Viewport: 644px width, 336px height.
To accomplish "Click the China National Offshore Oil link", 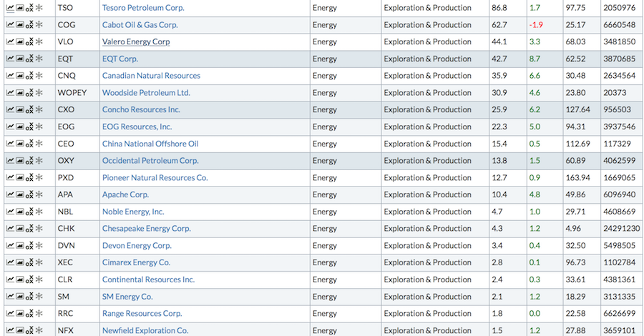I will tap(150, 144).
